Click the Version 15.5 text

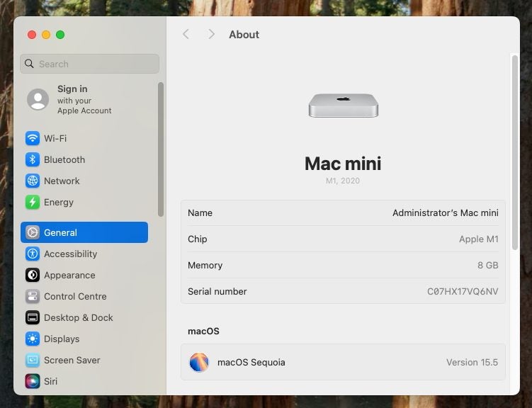coord(472,362)
